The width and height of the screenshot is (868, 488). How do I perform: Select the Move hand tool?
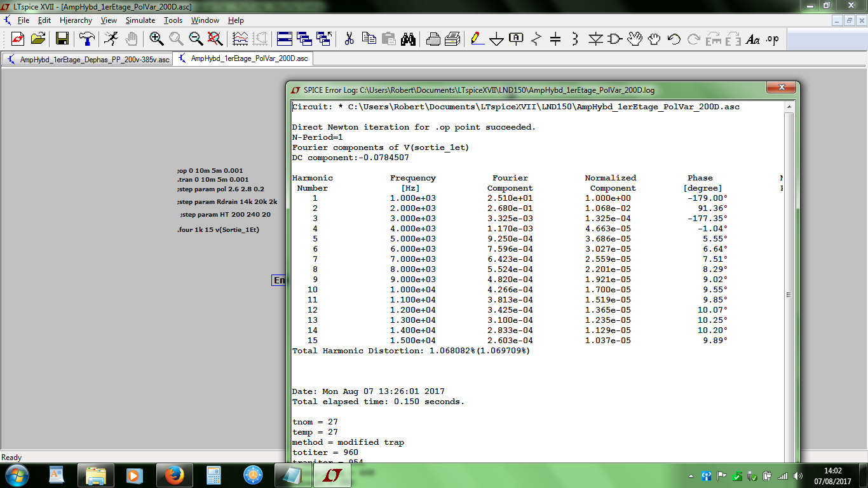click(635, 39)
